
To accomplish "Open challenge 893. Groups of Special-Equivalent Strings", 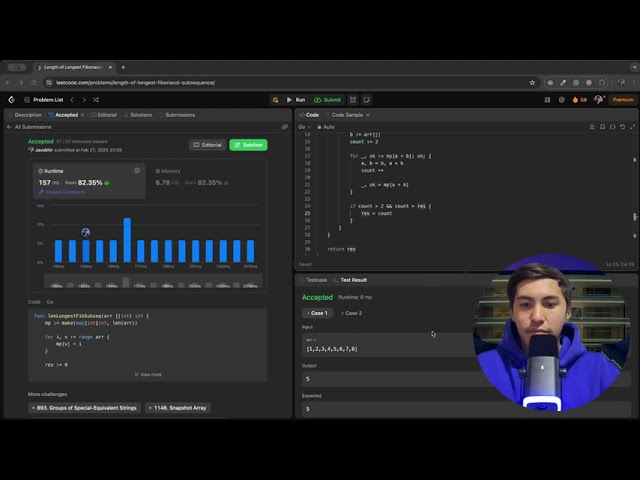I will click(84, 408).
